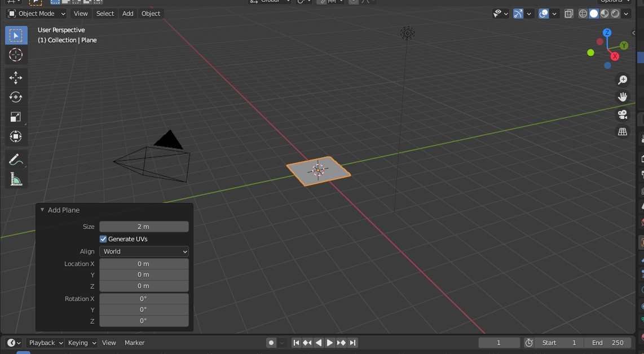Open the Align World dropdown
Viewport: 644px width, 354px height.
tap(144, 251)
